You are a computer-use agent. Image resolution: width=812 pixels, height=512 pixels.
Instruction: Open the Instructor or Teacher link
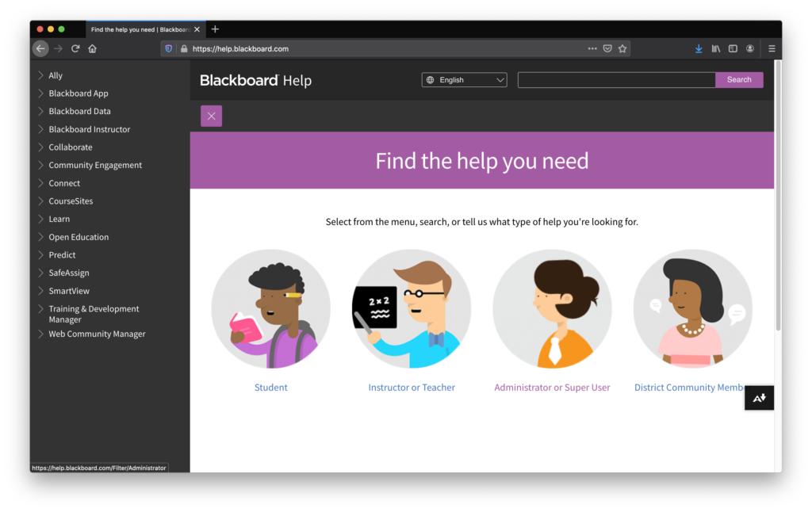412,388
